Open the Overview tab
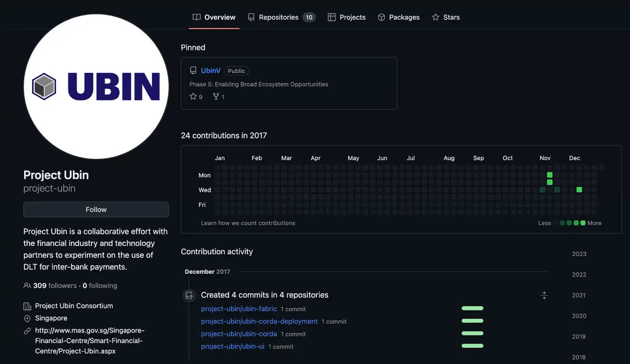 pyautogui.click(x=214, y=17)
